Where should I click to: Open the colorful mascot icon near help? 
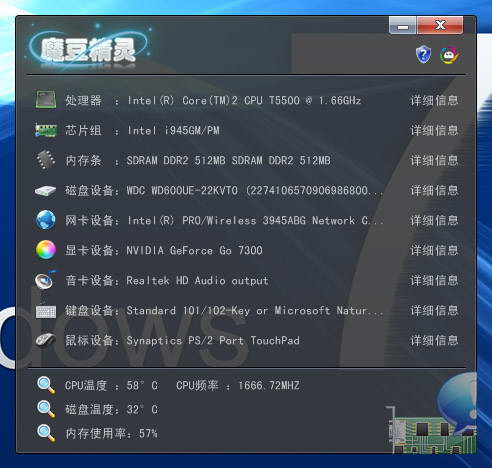[449, 55]
